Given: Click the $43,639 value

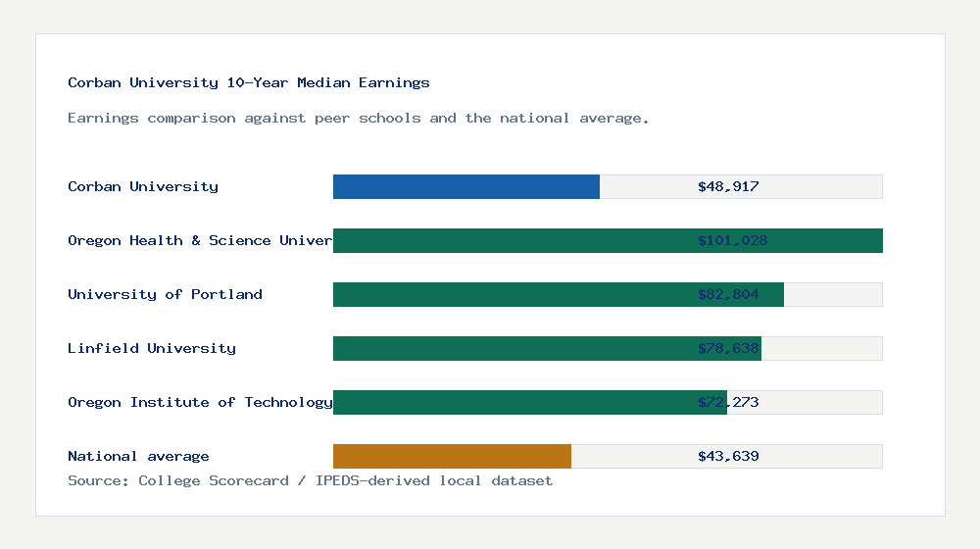Looking at the screenshot, I should click(728, 456).
